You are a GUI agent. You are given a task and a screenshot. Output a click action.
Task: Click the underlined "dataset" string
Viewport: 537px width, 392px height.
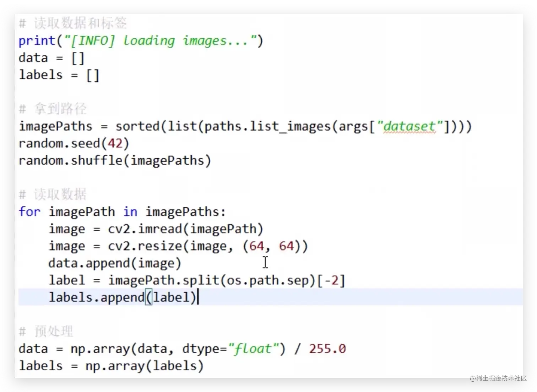(410, 126)
